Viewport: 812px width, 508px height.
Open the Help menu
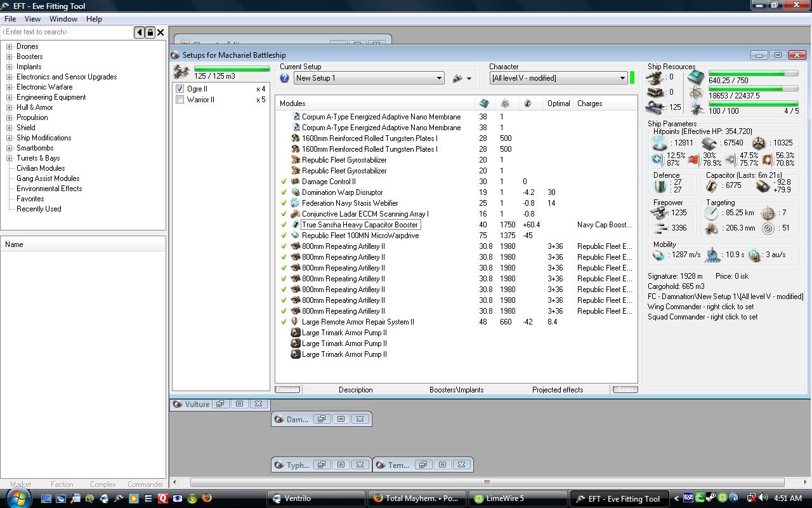[x=94, y=19]
